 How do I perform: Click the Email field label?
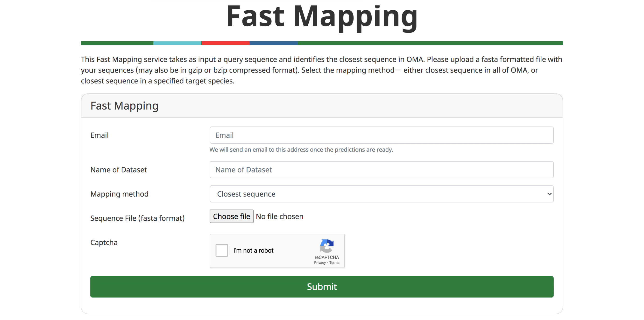99,135
